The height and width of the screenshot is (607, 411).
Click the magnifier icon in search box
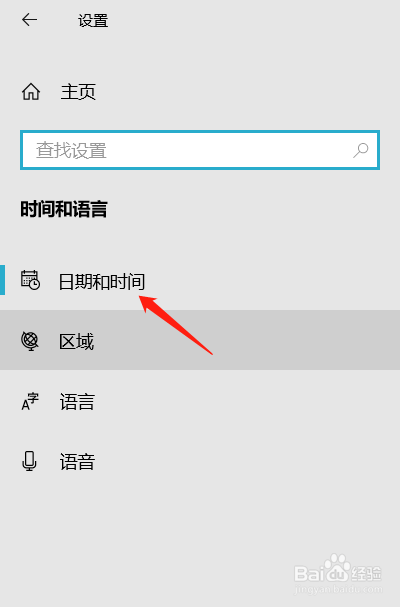tap(360, 150)
